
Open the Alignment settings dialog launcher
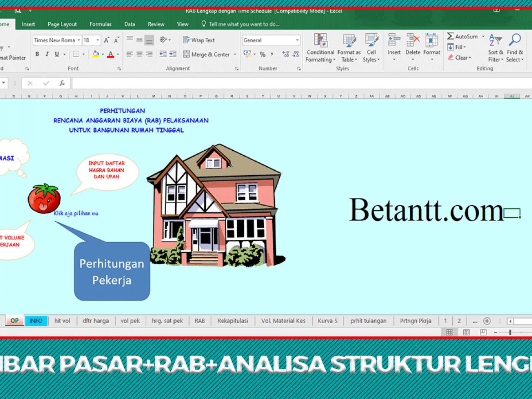pos(237,69)
